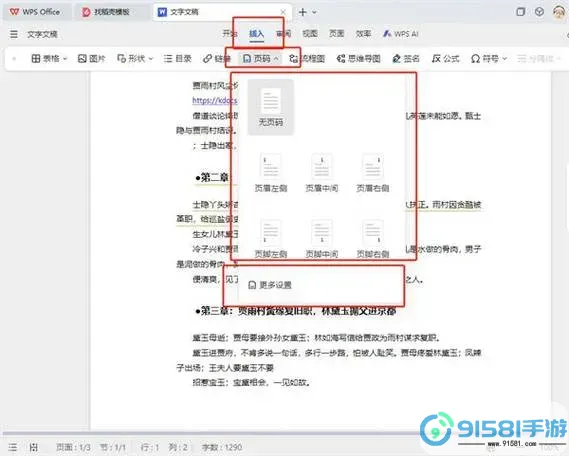
Task: Click the line starting 黛玉母逝
Action: click(x=316, y=338)
